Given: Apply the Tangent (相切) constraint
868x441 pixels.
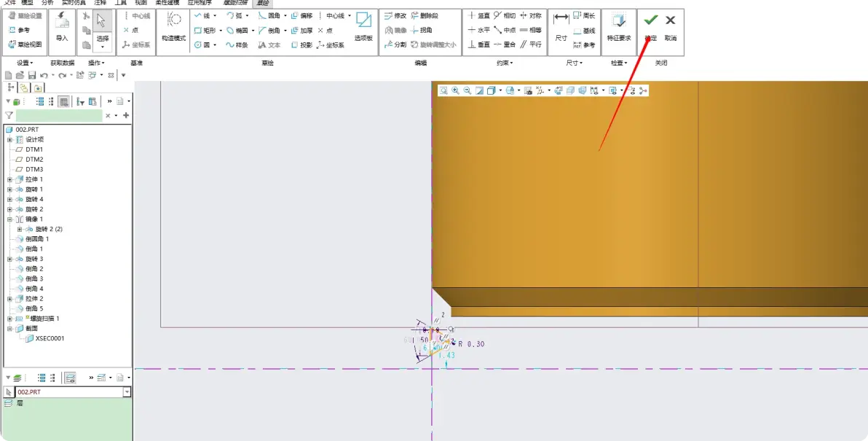Looking at the screenshot, I should (x=505, y=16).
